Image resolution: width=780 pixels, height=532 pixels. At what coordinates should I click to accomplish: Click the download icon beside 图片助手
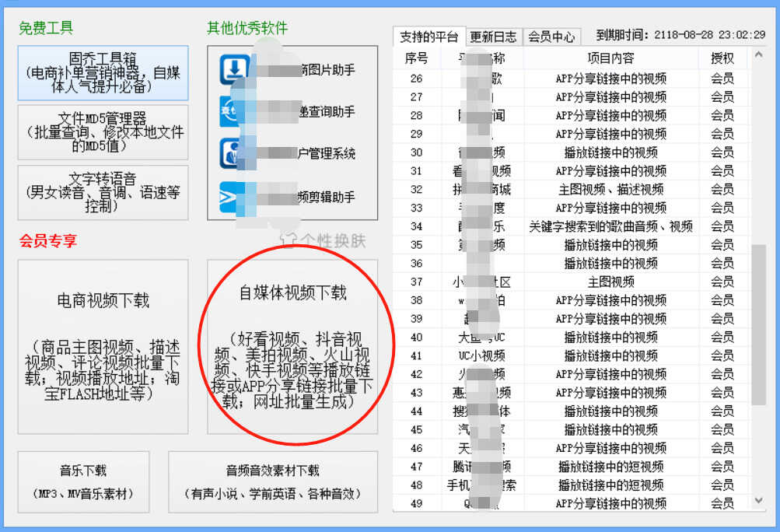[233, 70]
